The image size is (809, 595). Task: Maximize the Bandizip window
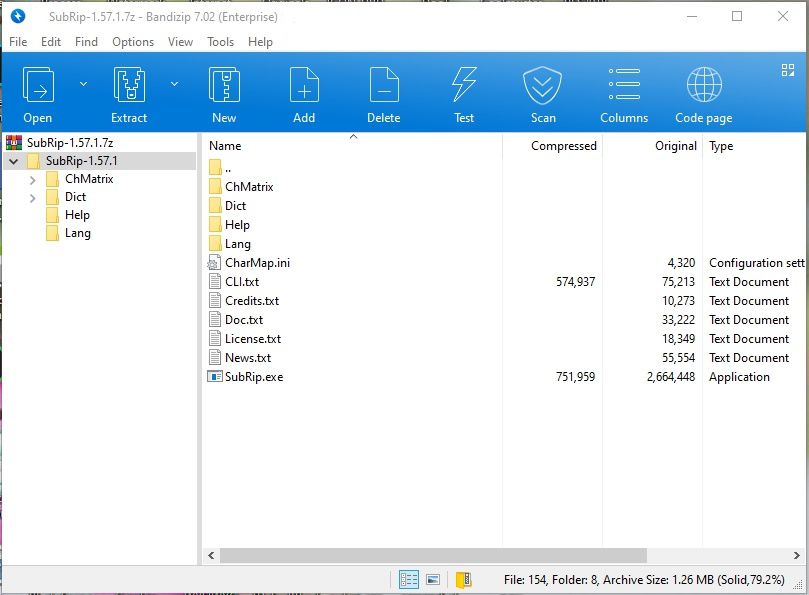pos(737,17)
